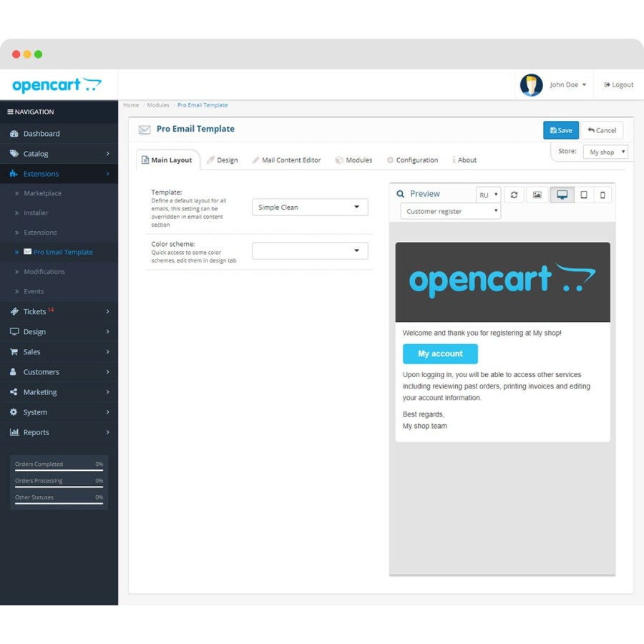Image resolution: width=644 pixels, height=644 pixels.
Task: Click the Customers person icon
Action: 13,371
